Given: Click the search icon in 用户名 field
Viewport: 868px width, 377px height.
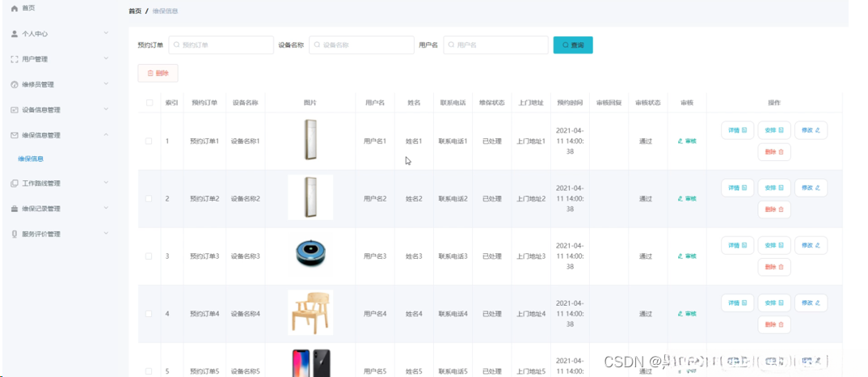Looking at the screenshot, I should point(451,45).
